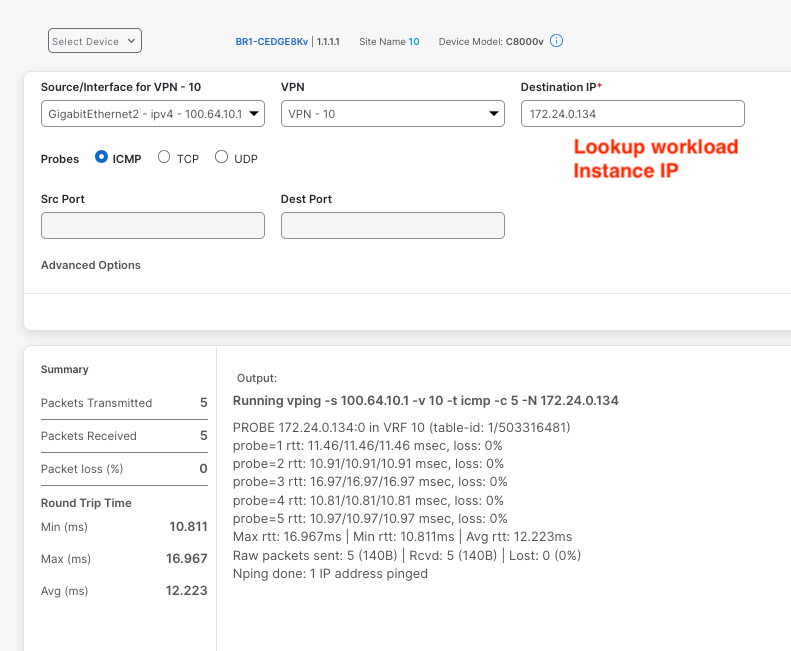Image resolution: width=791 pixels, height=651 pixels.
Task: Click the Running vping command line
Action: coord(425,400)
